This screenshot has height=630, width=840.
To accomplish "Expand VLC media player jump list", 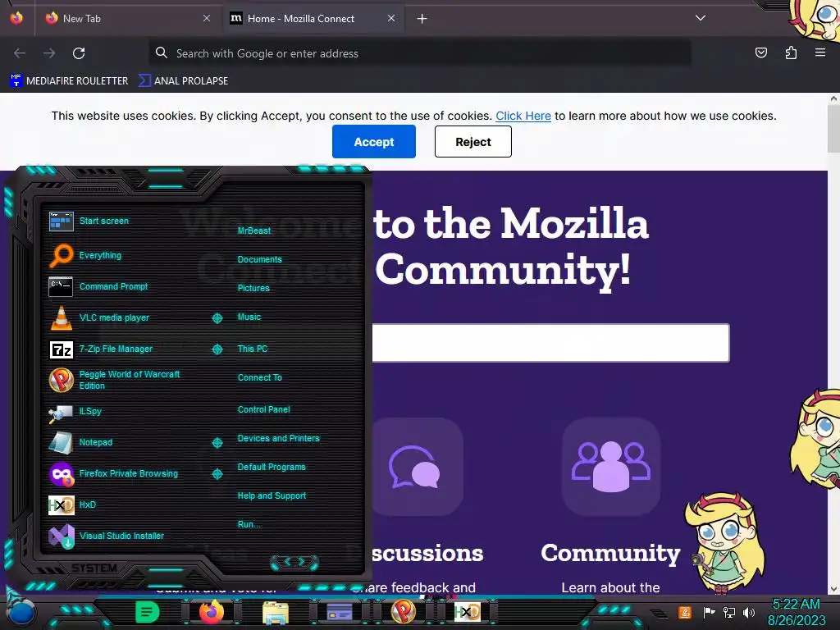I will coord(217,318).
